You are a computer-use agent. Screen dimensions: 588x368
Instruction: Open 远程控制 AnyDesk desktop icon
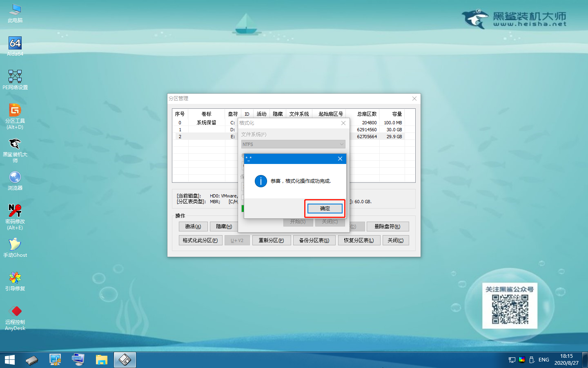15,318
